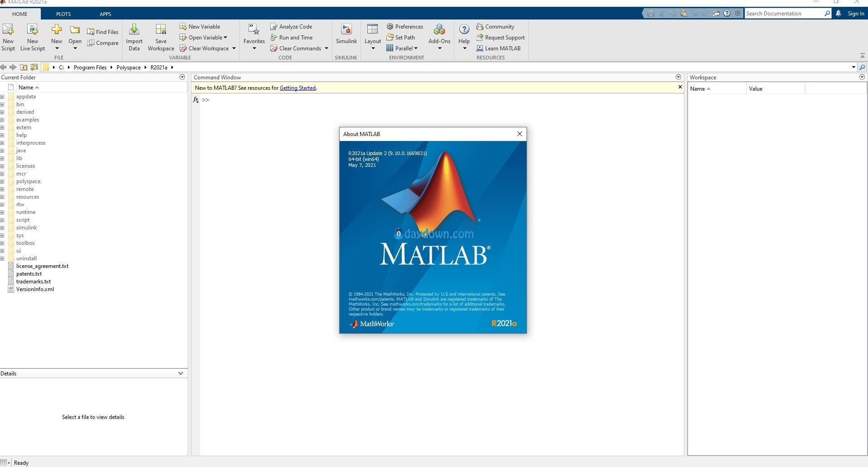Sort Workspace by Value column
Image resolution: width=868 pixels, height=467 pixels.
point(775,88)
